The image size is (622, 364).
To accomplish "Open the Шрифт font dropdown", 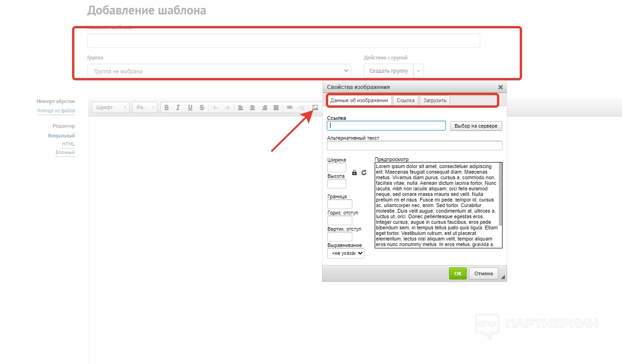I will point(111,108).
